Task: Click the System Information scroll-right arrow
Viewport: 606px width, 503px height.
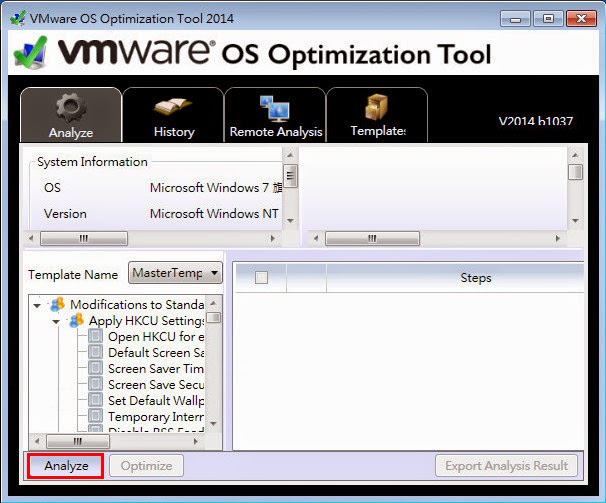Action: 273,238
